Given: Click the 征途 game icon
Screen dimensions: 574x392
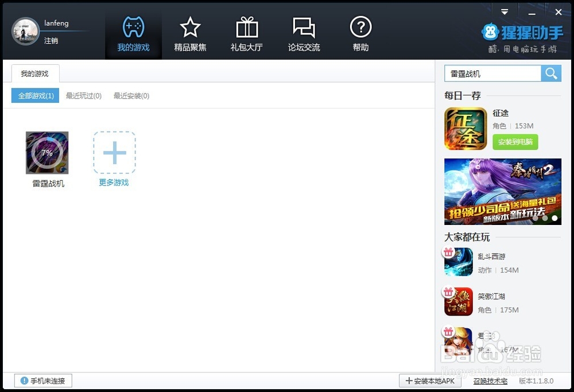Looking at the screenshot, I should coord(466,129).
